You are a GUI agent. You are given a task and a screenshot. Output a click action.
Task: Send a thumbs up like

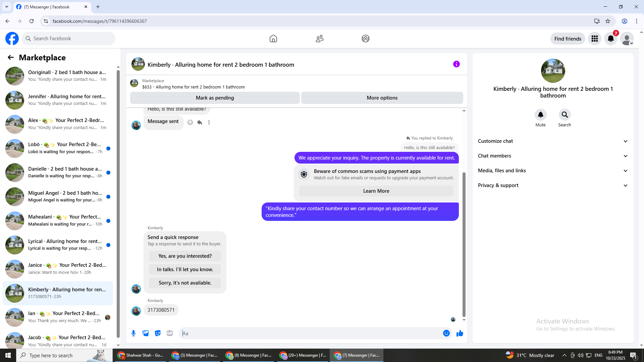[460, 333]
